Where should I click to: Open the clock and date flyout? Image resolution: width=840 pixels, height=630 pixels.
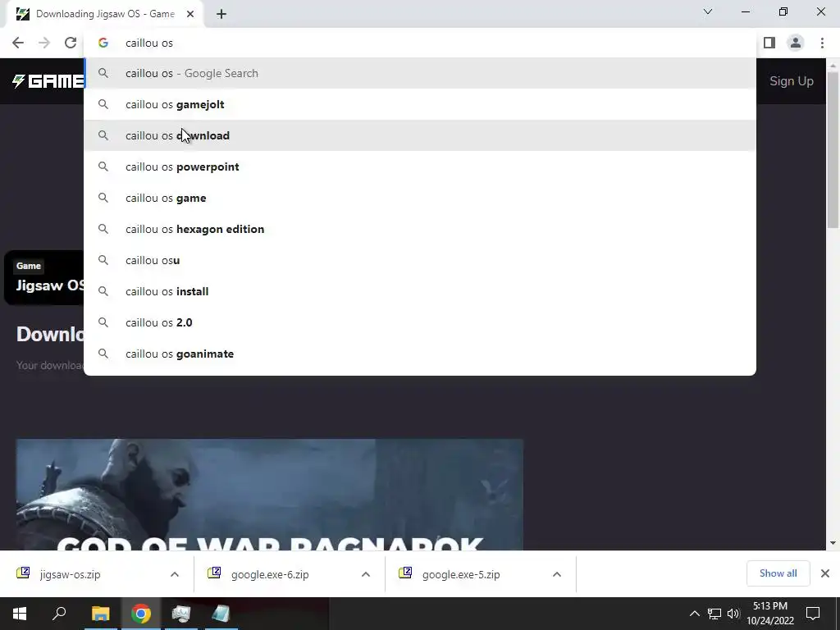pos(770,614)
